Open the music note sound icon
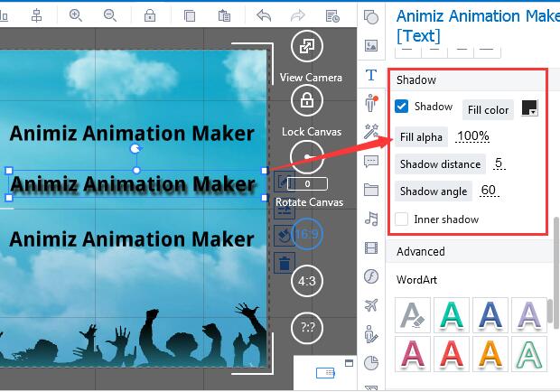Image resolution: width=560 pixels, height=392 pixels. point(371,219)
